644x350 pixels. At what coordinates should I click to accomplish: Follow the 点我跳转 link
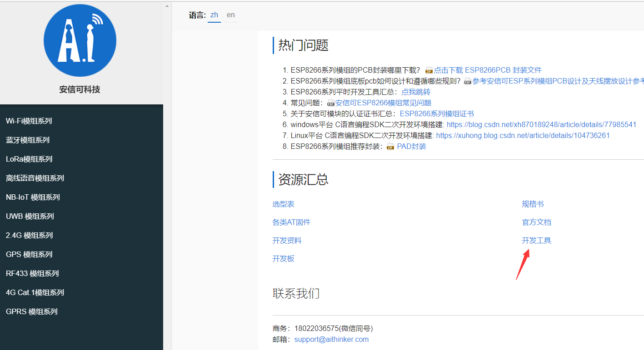click(x=415, y=92)
